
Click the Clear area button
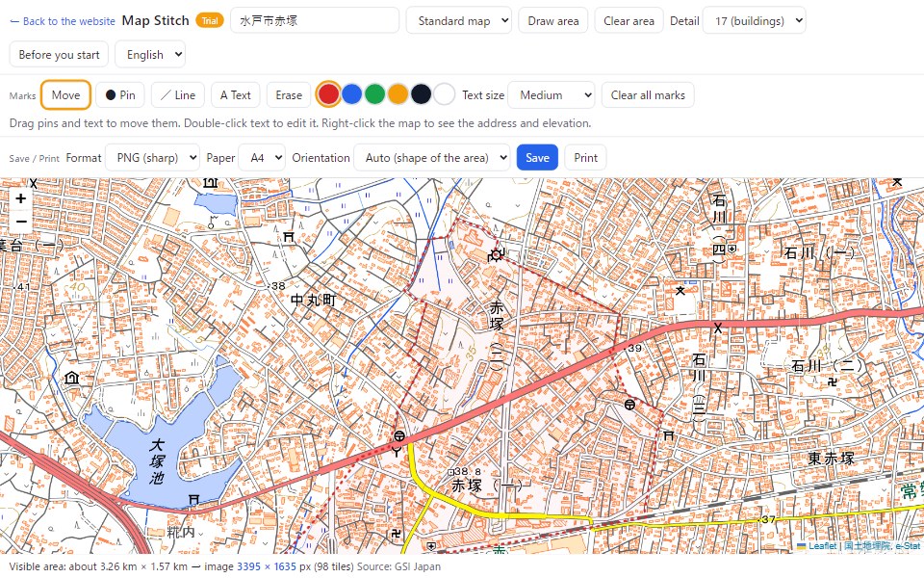pyautogui.click(x=629, y=20)
